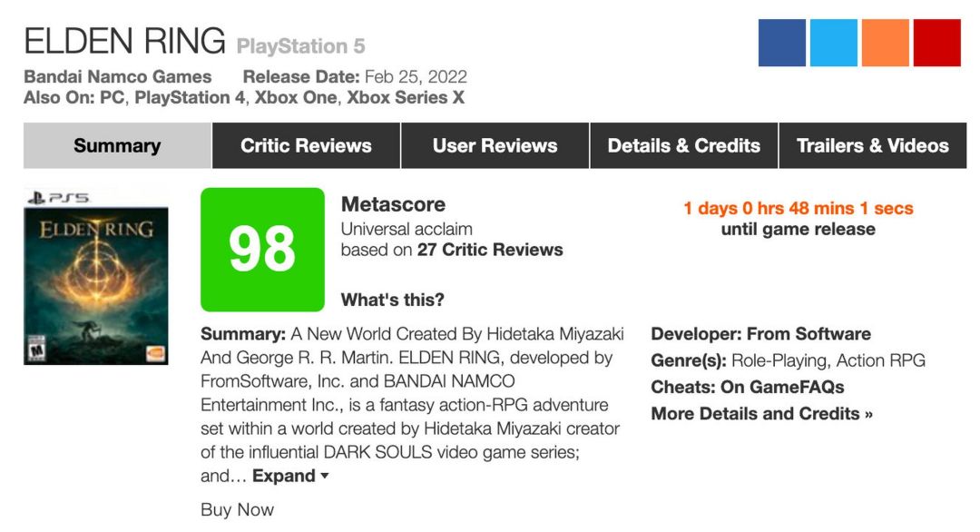Image resolution: width=980 pixels, height=532 pixels.
Task: Open the PlayStation 4 version link
Action: pyautogui.click(x=190, y=98)
